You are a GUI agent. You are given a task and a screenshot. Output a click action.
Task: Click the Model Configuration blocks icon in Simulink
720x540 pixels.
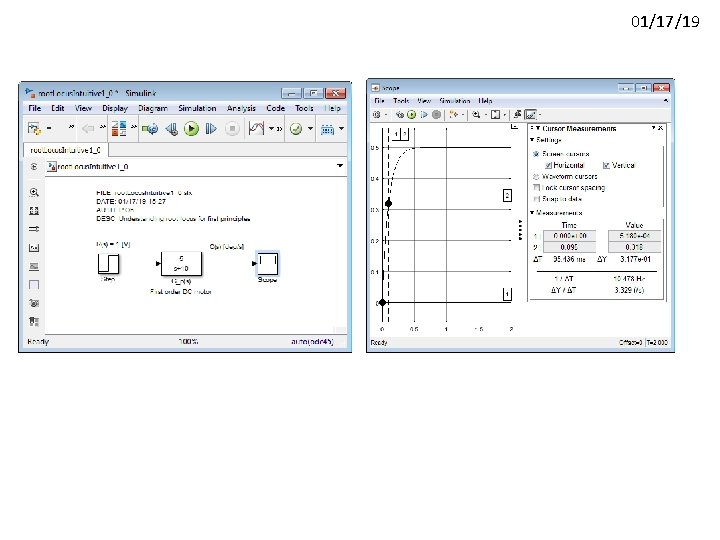tap(119, 129)
